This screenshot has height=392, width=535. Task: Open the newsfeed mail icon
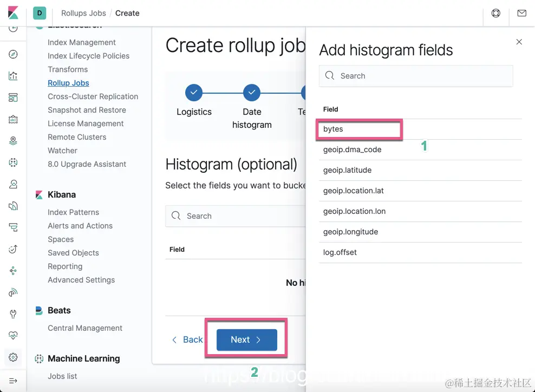tap(521, 13)
